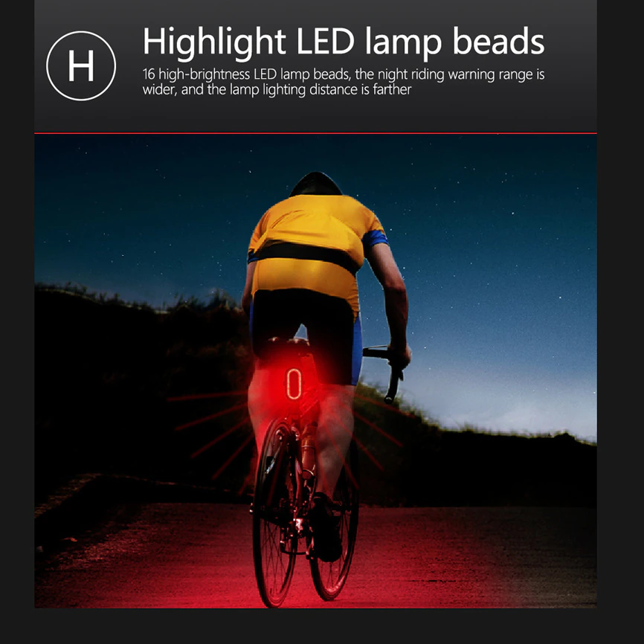
Task: Click the glowing red oval tail light
Action: (294, 384)
